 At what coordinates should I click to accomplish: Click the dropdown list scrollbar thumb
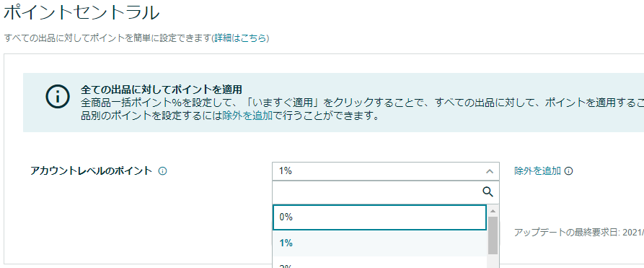click(493, 235)
